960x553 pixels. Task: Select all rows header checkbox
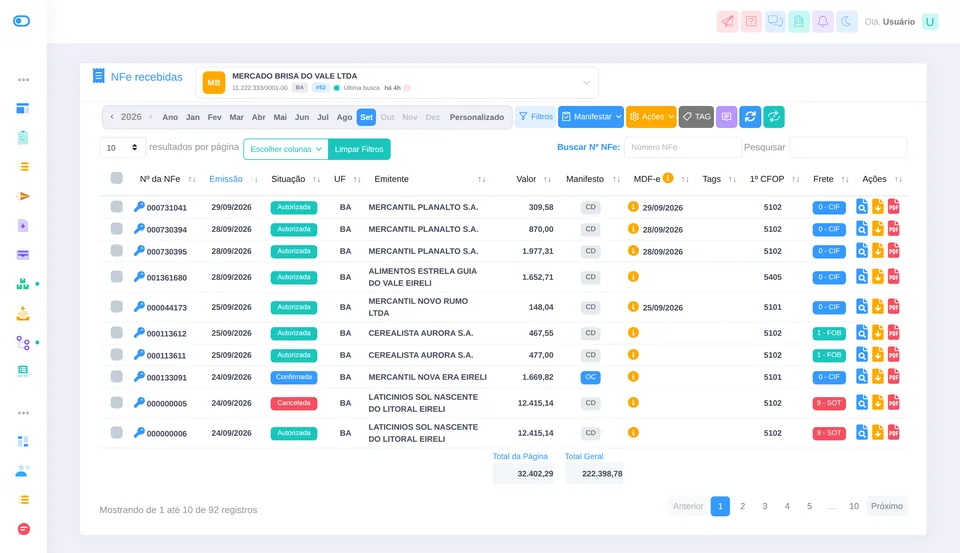116,178
